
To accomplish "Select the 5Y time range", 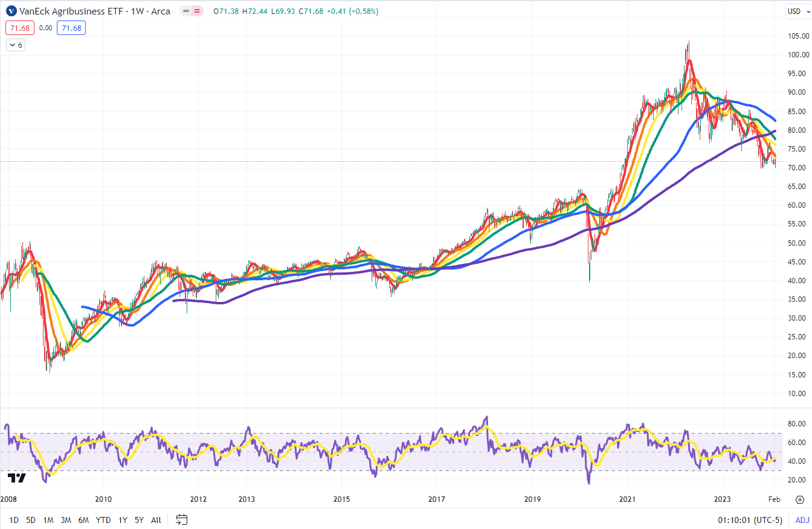I will tap(140, 520).
